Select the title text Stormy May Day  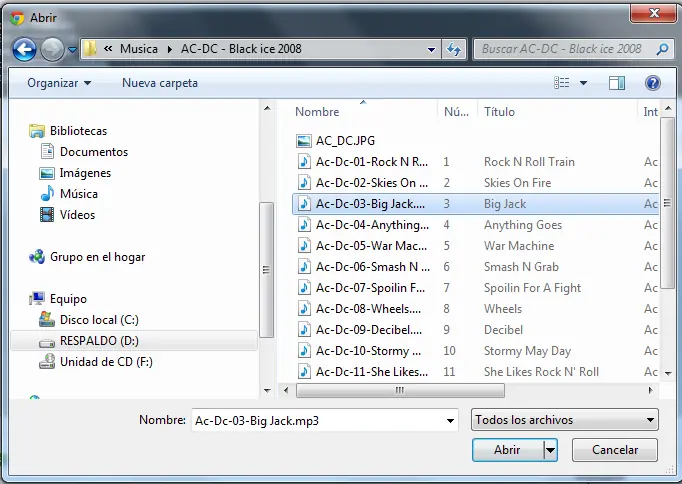[x=527, y=351]
